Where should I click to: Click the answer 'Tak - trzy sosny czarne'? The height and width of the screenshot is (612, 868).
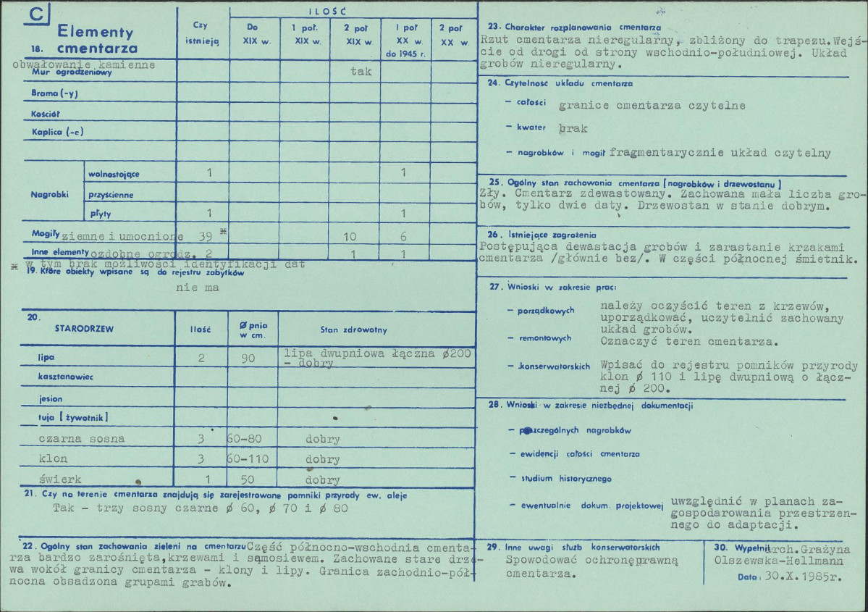[x=135, y=508]
